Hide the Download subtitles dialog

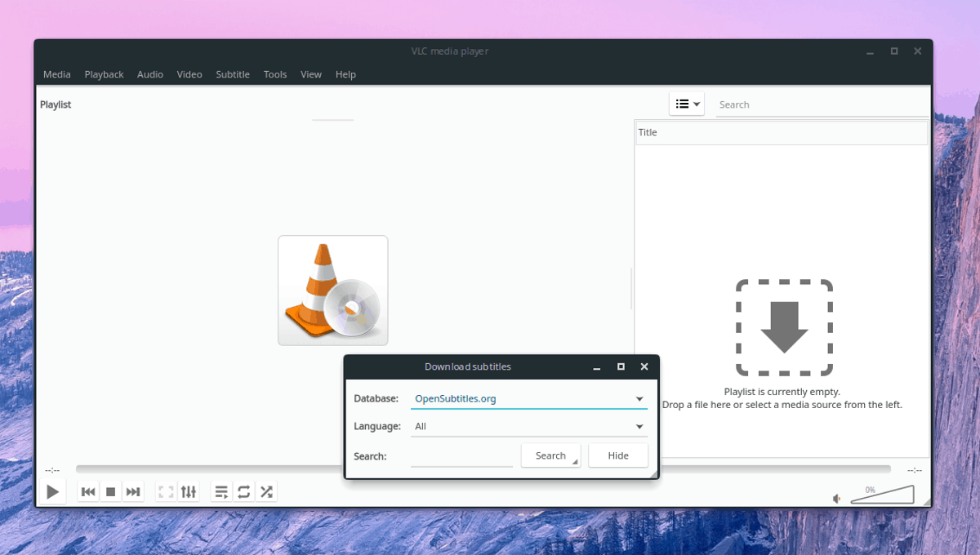click(618, 455)
